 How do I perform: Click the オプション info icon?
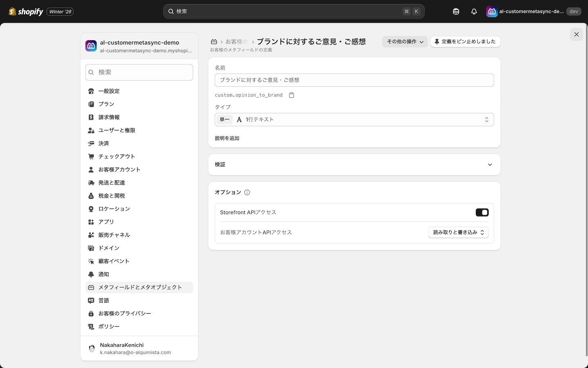point(247,192)
